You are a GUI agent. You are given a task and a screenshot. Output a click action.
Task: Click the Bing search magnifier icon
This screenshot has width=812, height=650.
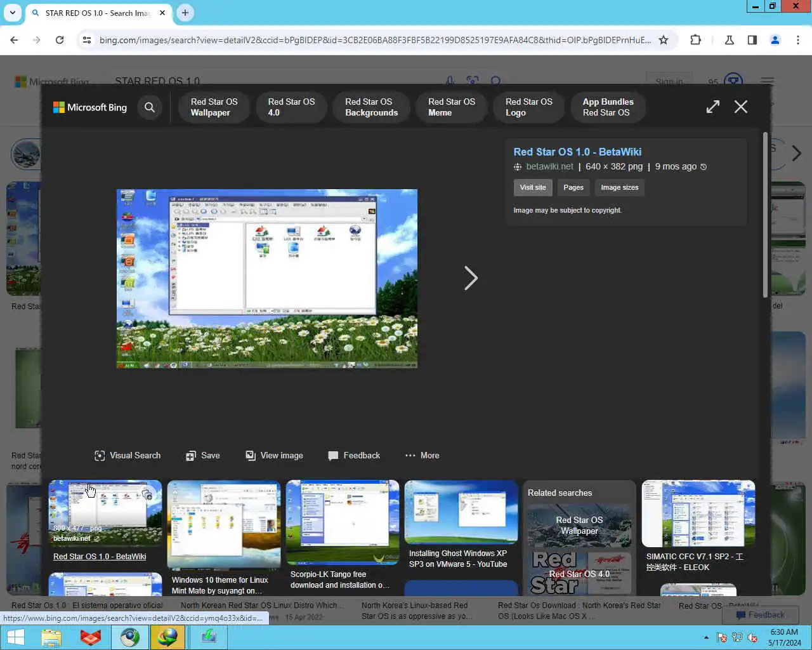(150, 107)
